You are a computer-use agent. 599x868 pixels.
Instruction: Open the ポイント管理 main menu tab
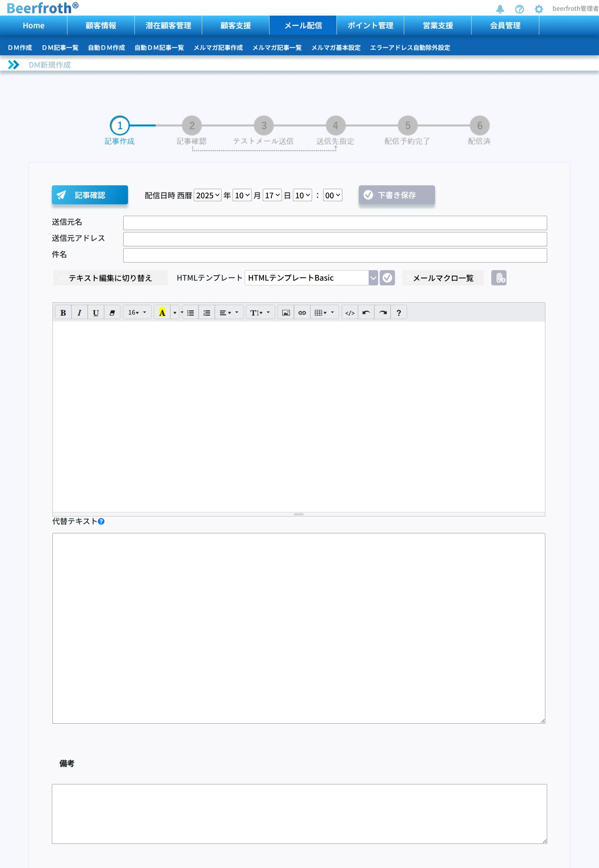(370, 25)
